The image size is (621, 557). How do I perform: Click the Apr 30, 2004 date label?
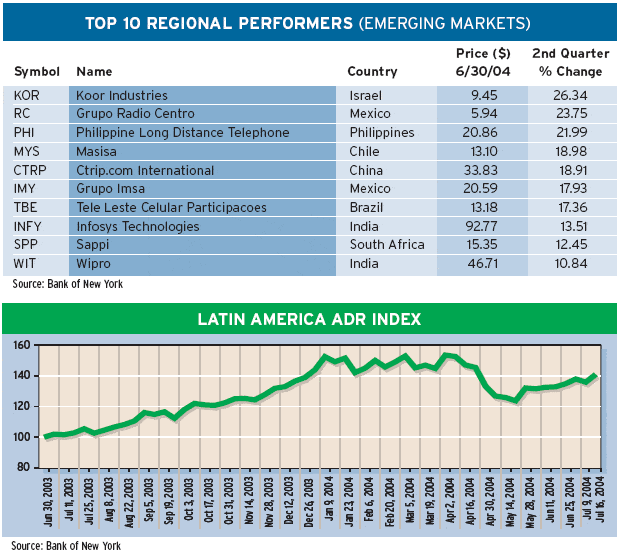pyautogui.click(x=490, y=502)
